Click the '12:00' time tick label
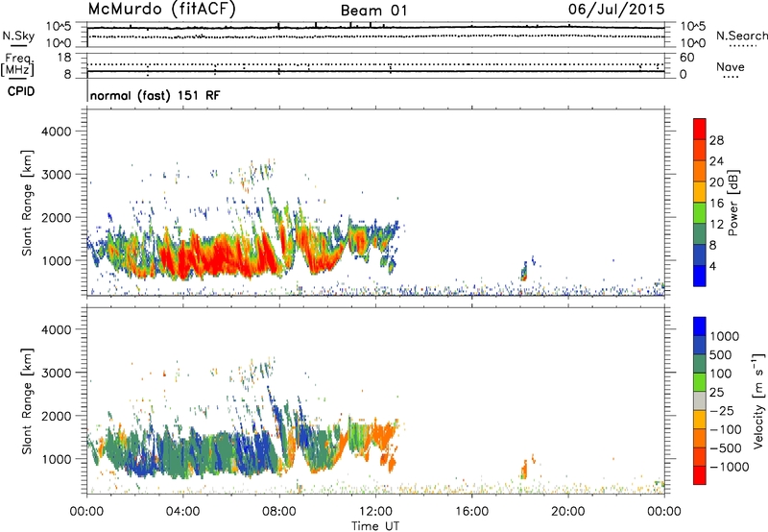Viewport: 768px width, 532px height. (375, 512)
